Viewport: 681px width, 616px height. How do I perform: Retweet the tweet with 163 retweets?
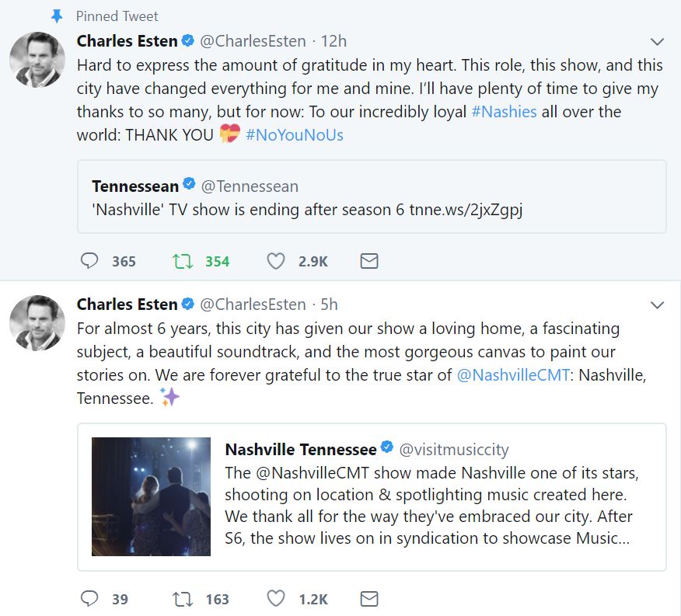tap(183, 599)
